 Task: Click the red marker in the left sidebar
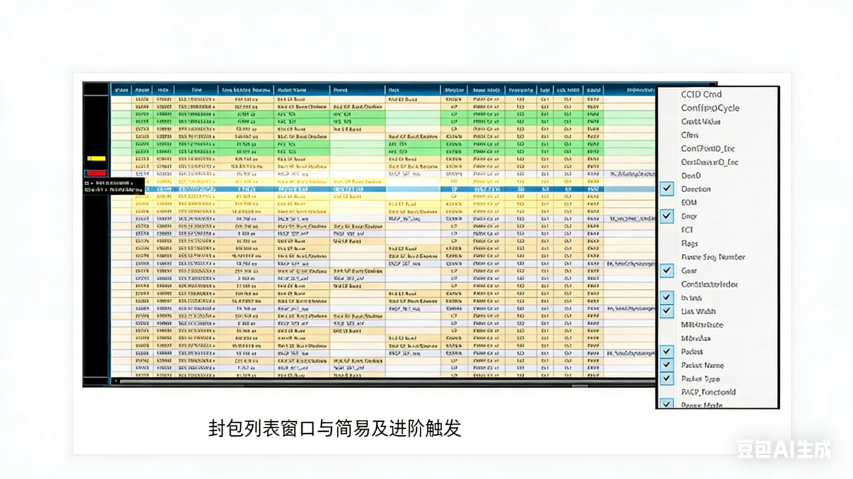click(x=96, y=173)
